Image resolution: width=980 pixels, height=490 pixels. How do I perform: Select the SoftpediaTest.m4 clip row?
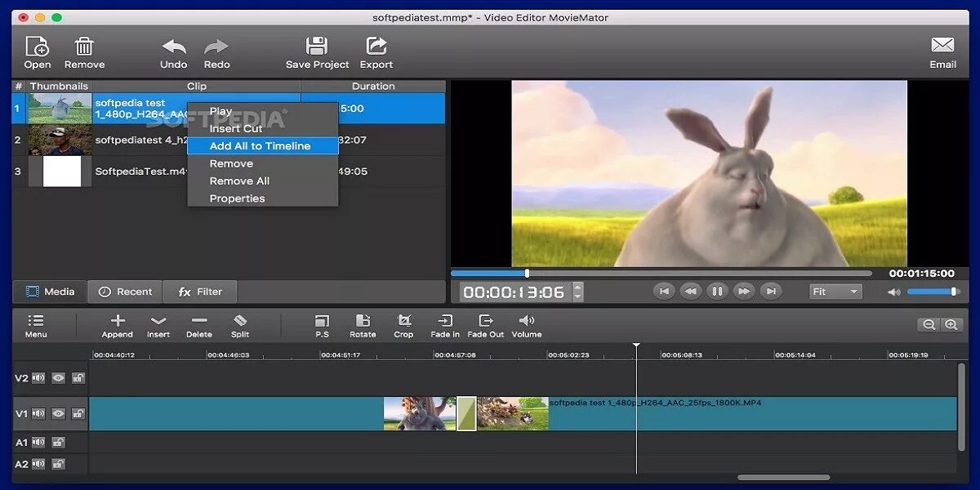pos(229,171)
